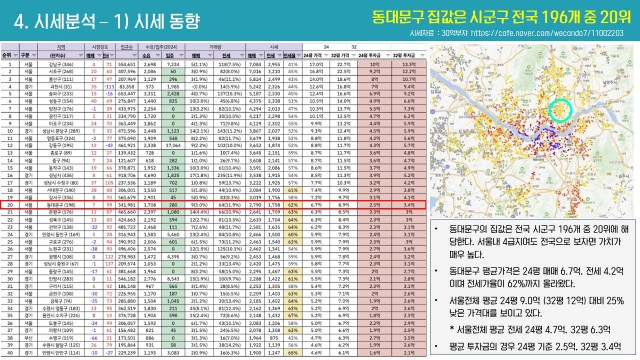Select the 안양시 동안구 (169) cell

61,234
